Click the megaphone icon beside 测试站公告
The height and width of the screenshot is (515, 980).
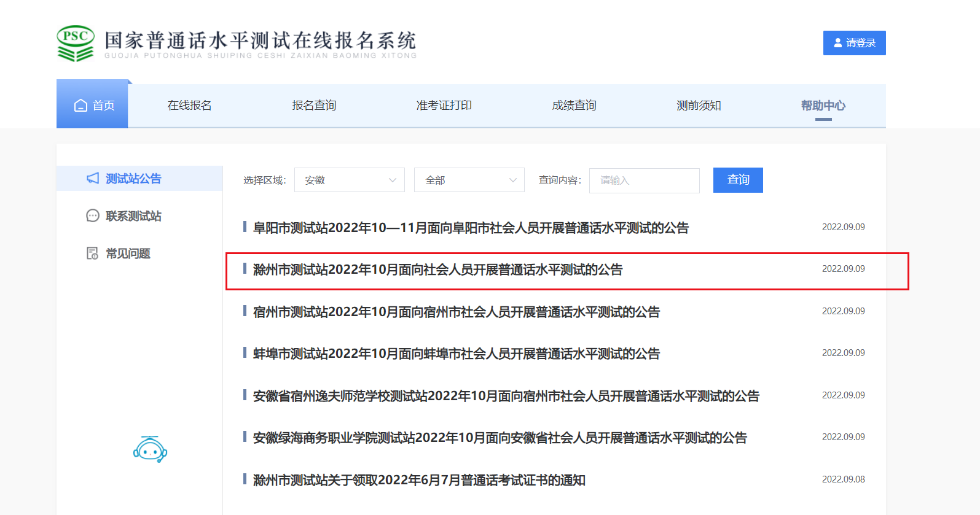tap(93, 178)
